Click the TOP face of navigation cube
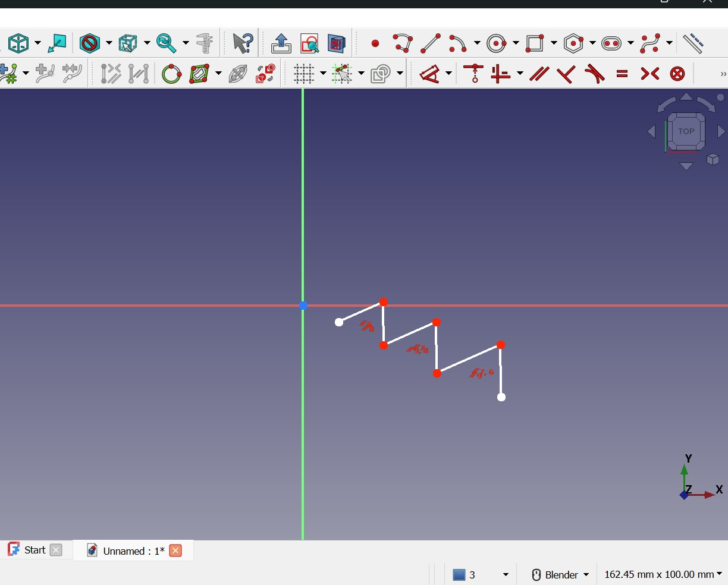The image size is (728, 585). click(686, 131)
